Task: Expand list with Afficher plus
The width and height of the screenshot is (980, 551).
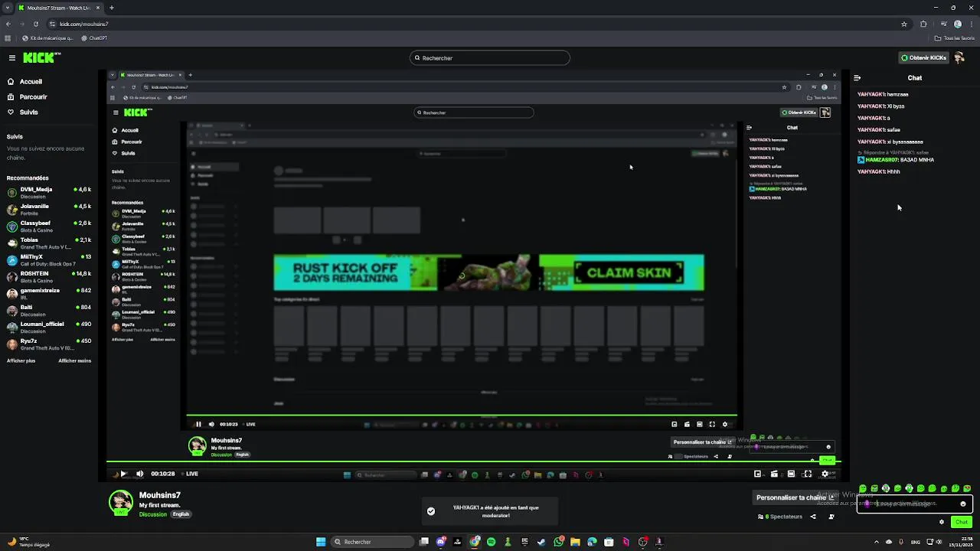Action: click(21, 360)
